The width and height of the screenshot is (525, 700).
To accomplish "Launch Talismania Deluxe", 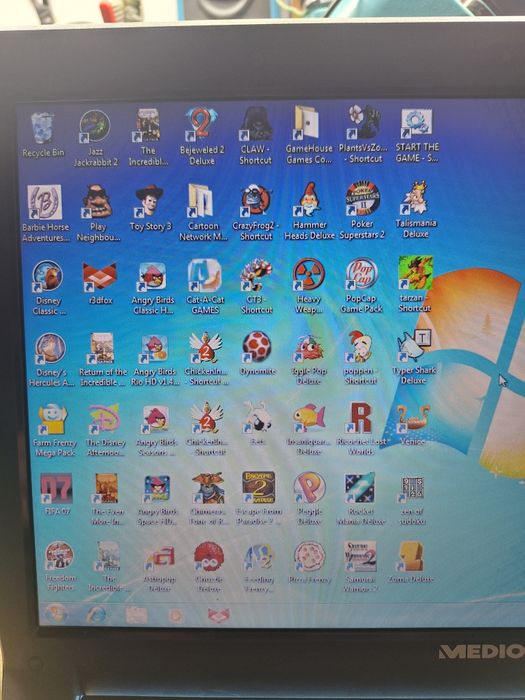I will click(415, 198).
